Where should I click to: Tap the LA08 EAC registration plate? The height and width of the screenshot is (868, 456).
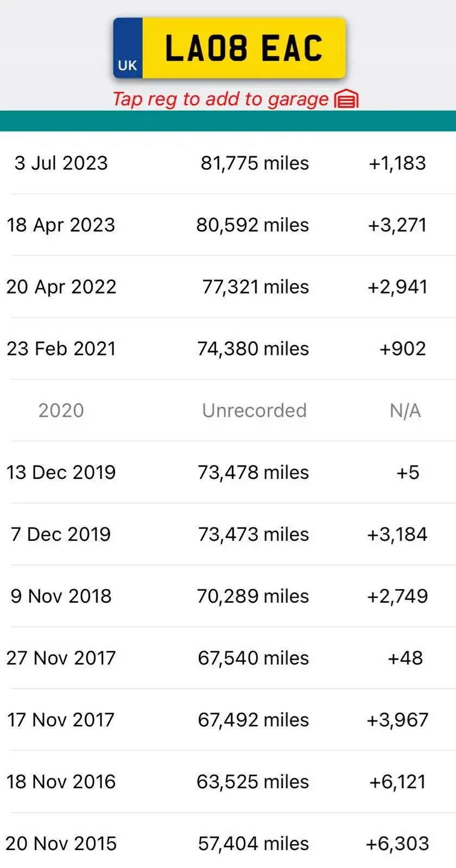pos(229,48)
